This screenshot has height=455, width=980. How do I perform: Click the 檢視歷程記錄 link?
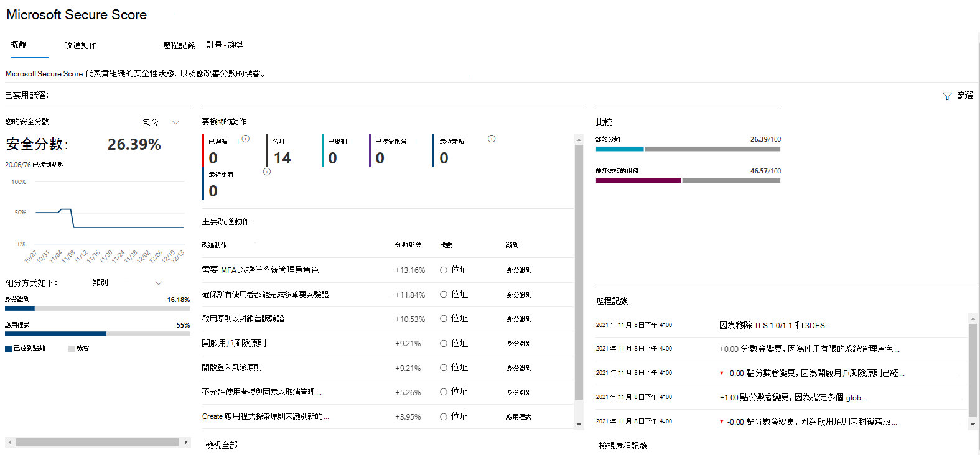tap(623, 446)
